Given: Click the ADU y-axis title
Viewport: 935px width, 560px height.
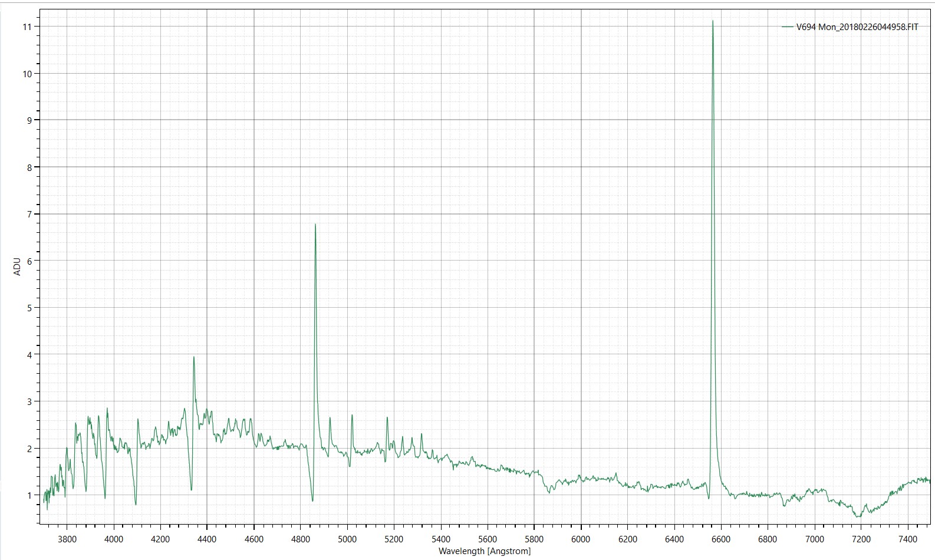Looking at the screenshot, I should [x=17, y=266].
